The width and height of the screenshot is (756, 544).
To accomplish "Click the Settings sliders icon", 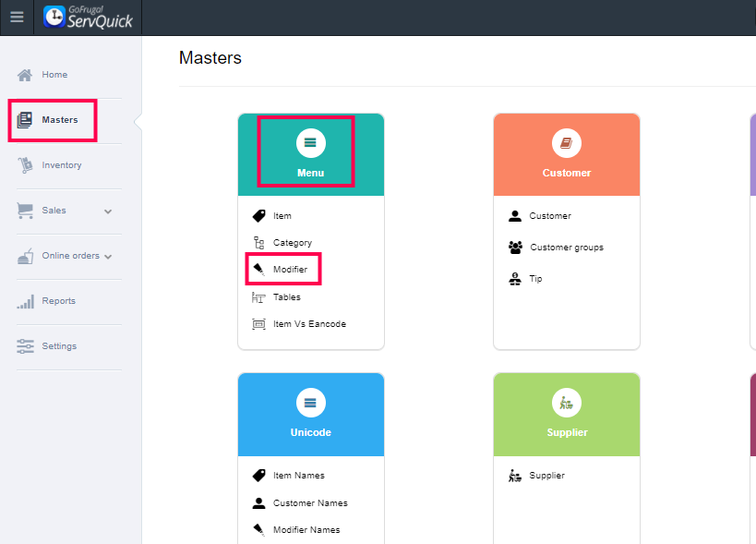I will point(25,346).
